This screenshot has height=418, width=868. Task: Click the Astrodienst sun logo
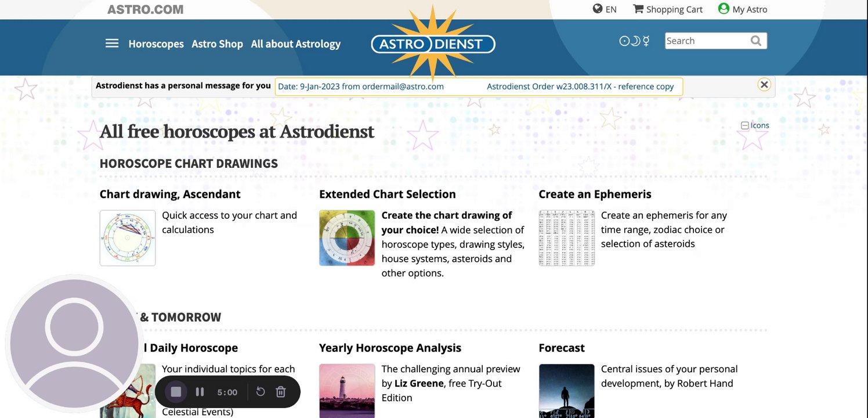coord(433,44)
